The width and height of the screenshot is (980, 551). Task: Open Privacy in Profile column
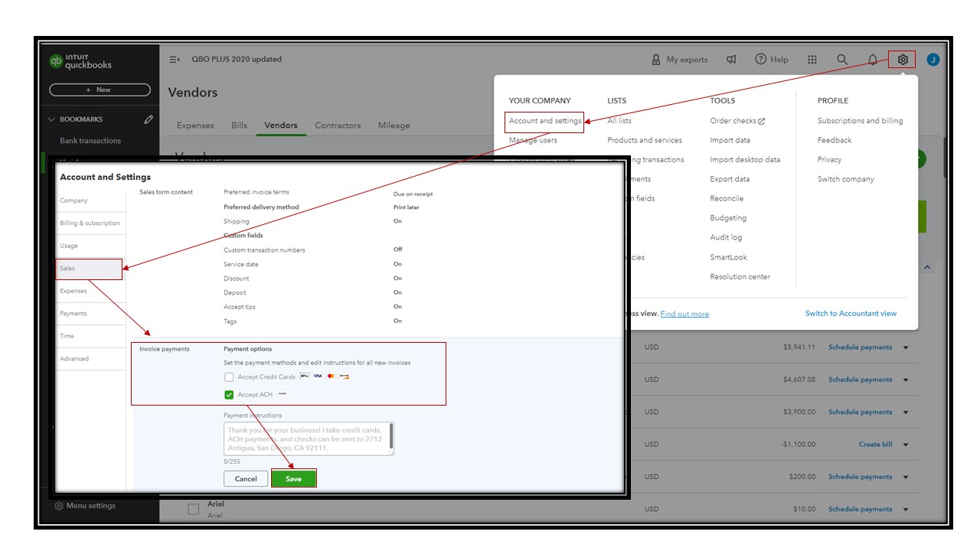point(829,160)
